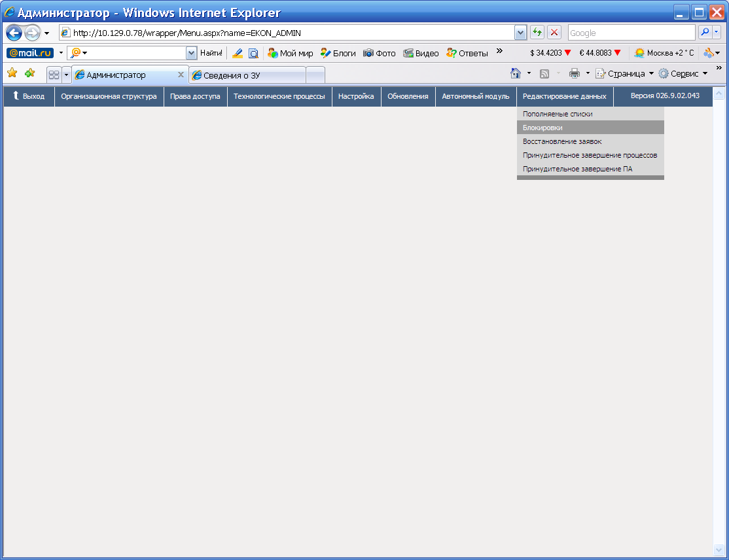729x560 pixels.
Task: Open a new blank tab
Action: click(x=315, y=75)
